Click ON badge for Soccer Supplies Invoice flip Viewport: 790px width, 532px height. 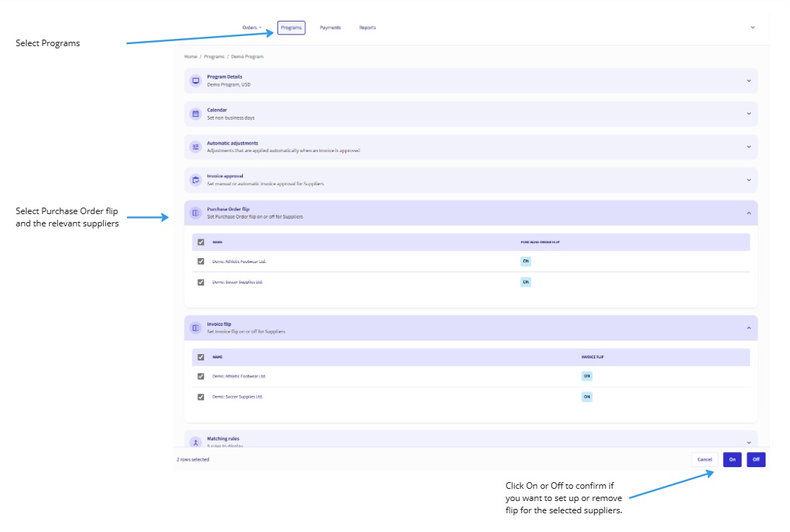(587, 397)
